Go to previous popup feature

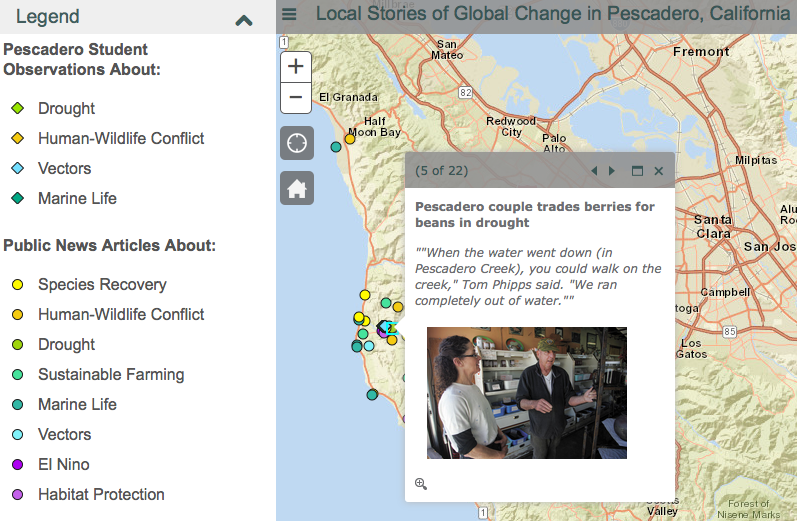coord(594,171)
